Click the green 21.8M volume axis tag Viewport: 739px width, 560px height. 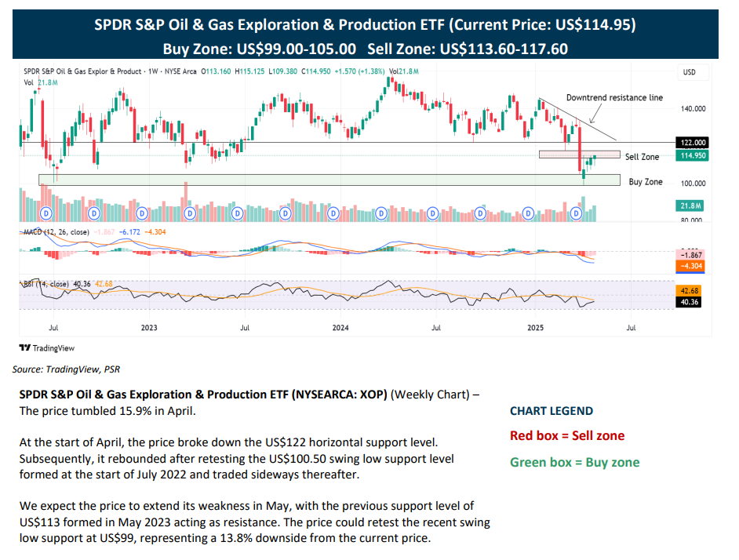click(690, 205)
